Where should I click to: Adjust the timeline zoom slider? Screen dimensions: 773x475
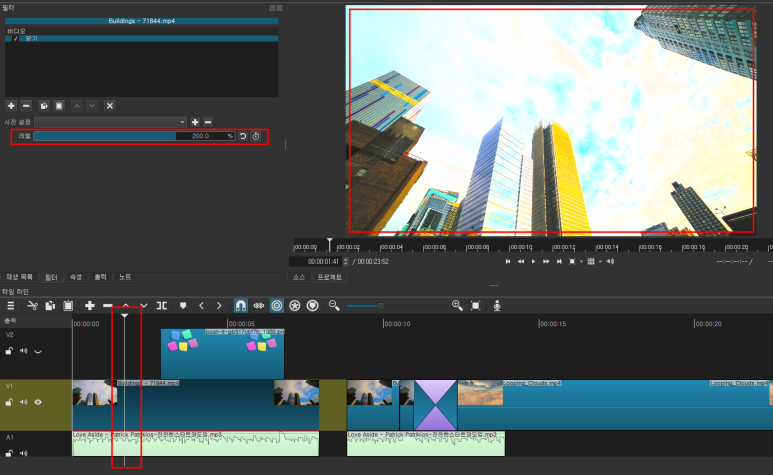coord(396,306)
